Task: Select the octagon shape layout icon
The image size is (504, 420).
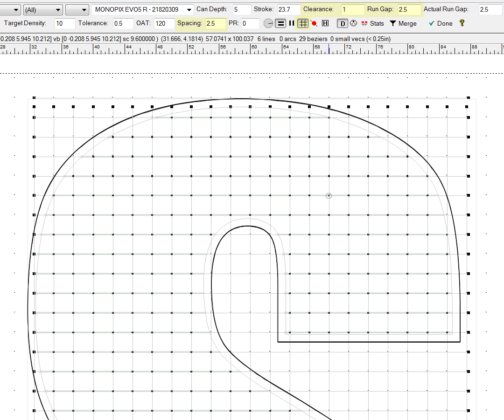Action: pos(268,23)
